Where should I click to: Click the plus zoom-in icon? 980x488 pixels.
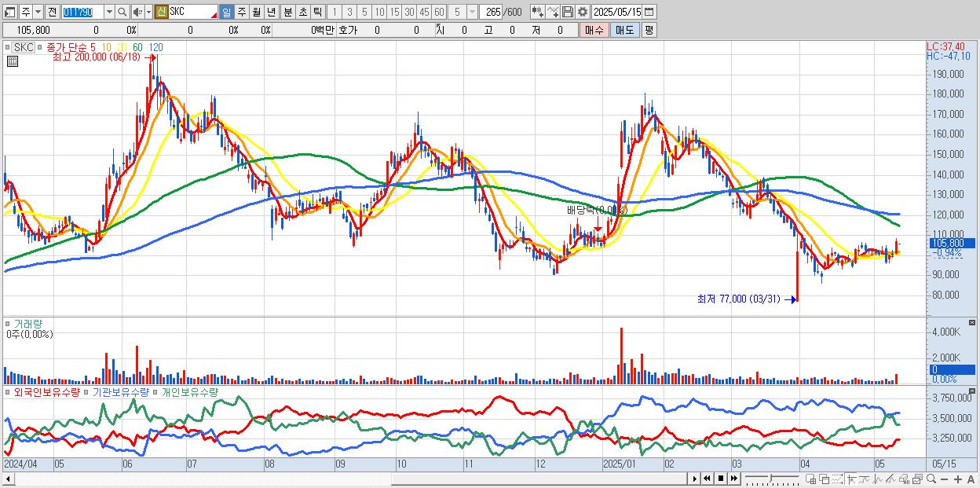pos(958,479)
